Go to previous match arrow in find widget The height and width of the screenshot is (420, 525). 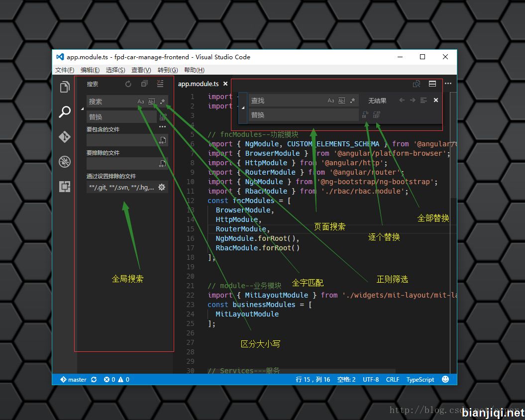click(x=402, y=100)
